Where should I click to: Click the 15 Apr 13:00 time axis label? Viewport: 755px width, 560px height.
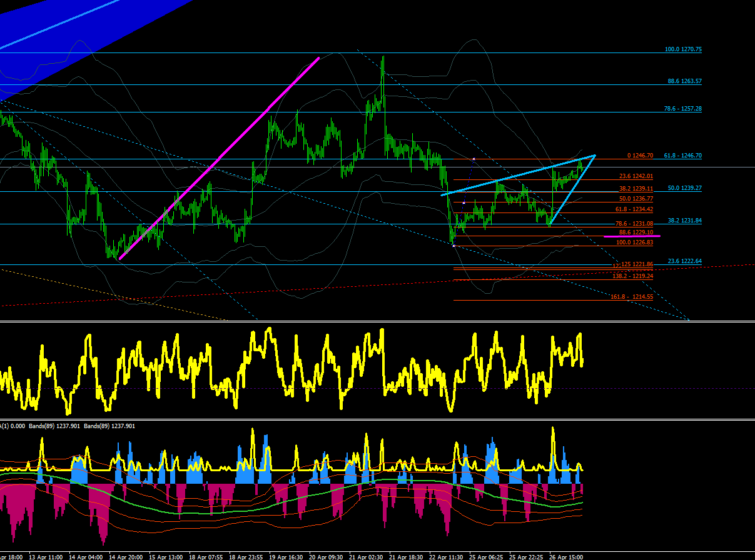click(166, 556)
